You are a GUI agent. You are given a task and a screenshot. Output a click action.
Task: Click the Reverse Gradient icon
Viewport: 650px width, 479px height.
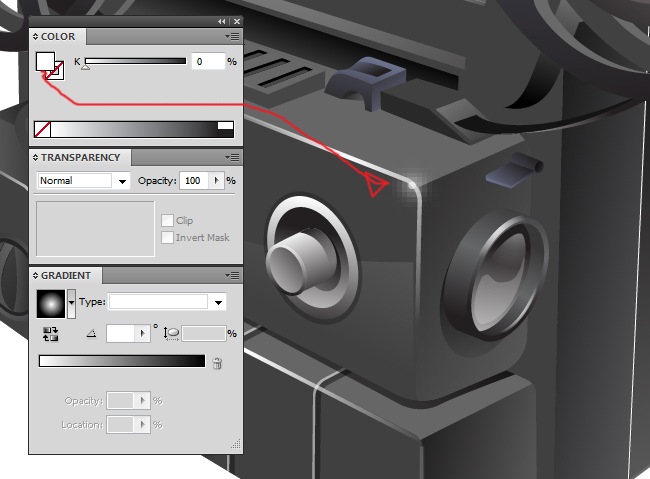pos(51,334)
